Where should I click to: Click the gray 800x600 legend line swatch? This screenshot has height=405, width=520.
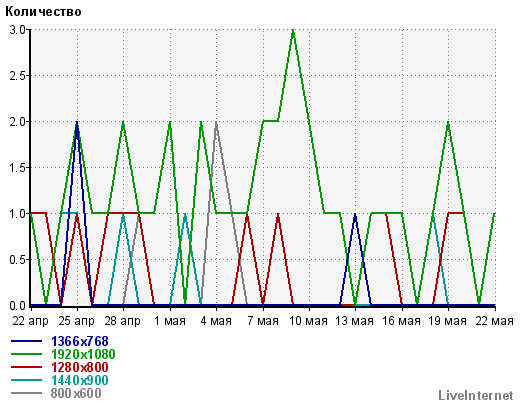pyautogui.click(x=26, y=393)
